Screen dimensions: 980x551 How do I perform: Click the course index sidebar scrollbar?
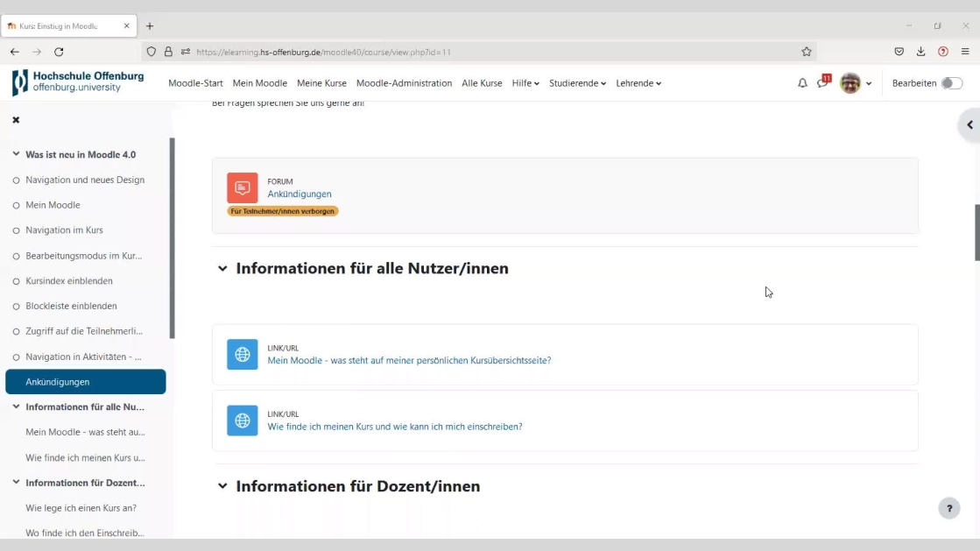172,237
